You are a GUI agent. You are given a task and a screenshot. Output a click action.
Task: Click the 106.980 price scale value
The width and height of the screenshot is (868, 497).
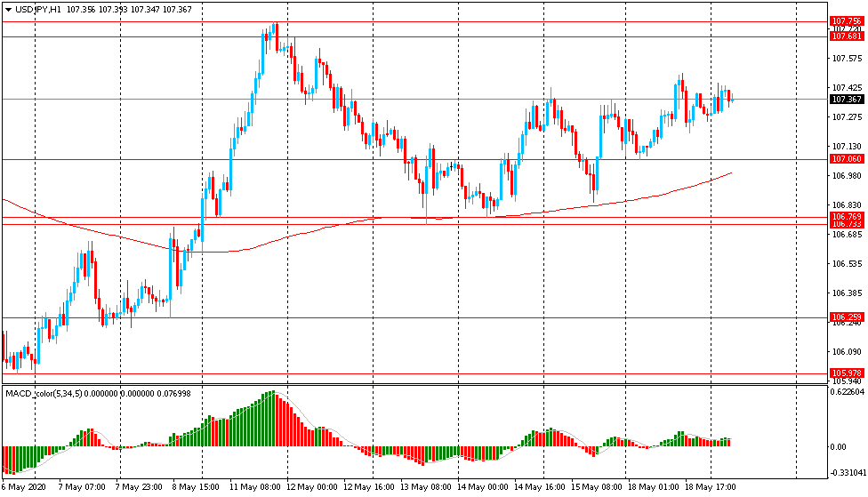(847, 175)
